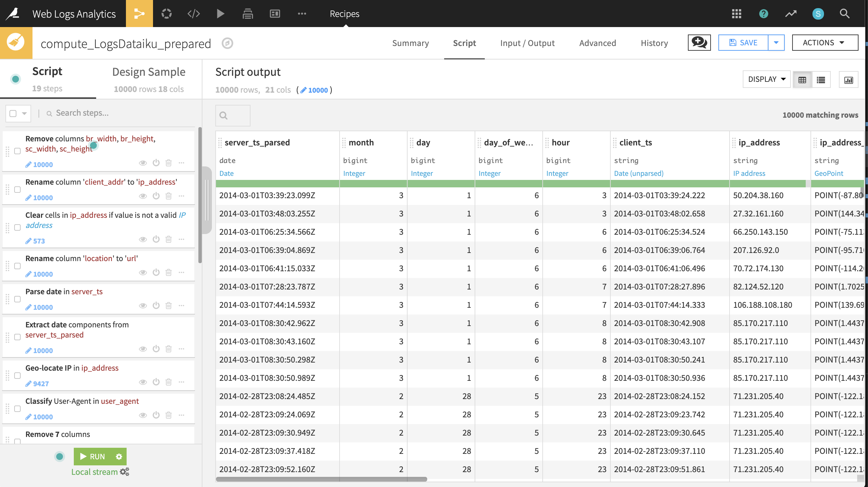Tick checkbox of 'Rename column client_addr' step
Viewport: 868px width, 487px height.
pyautogui.click(x=17, y=189)
